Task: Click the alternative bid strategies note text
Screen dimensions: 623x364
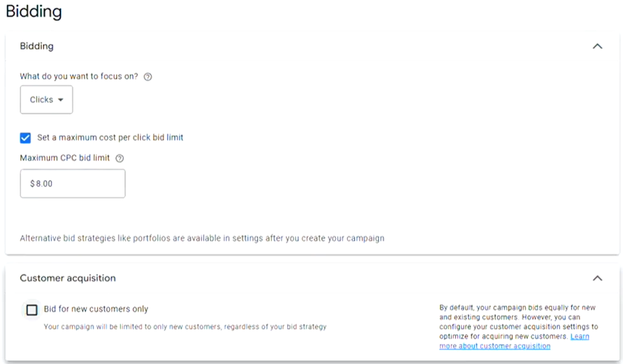Action: click(201, 238)
